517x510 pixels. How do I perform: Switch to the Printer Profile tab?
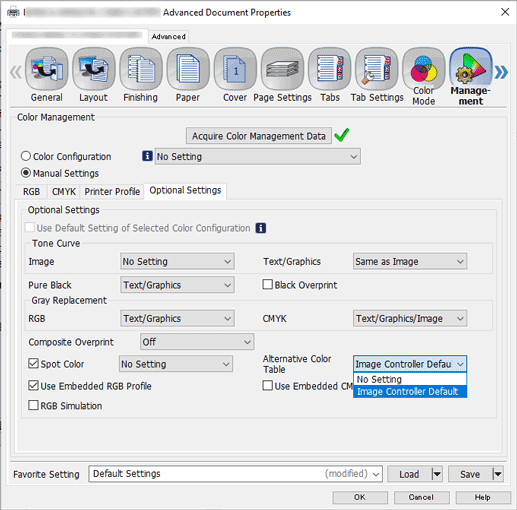coord(112,191)
